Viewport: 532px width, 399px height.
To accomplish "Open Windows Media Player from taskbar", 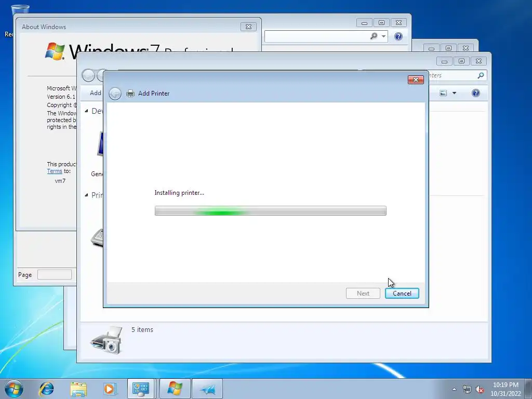I will 110,389.
